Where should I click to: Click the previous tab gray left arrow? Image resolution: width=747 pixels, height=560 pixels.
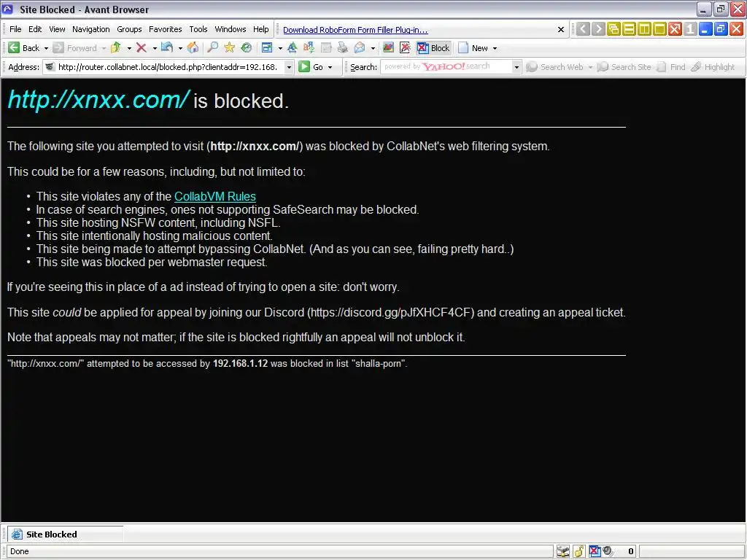tap(583, 29)
